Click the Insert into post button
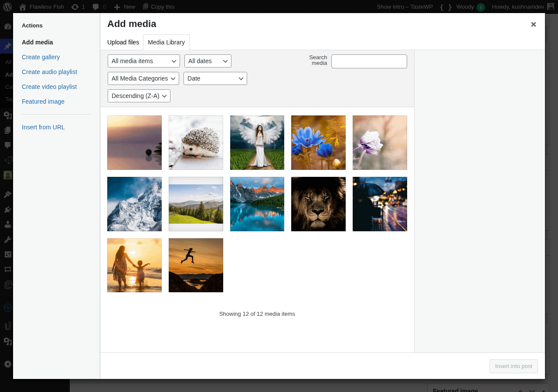This screenshot has width=558, height=392. pyautogui.click(x=514, y=366)
